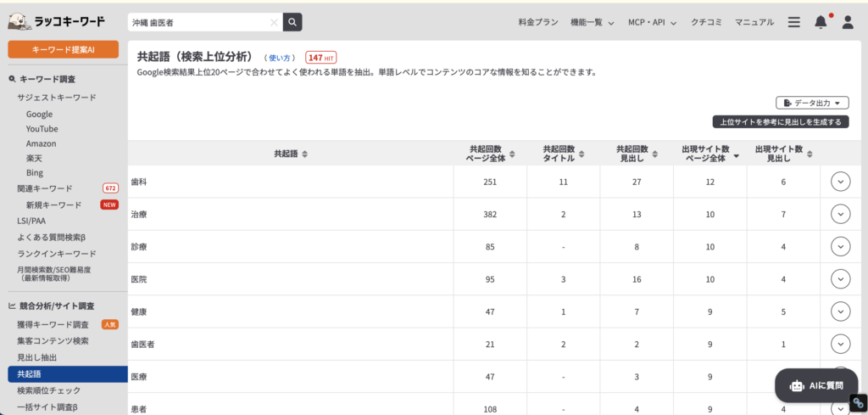Click the 競合分析/サイト調査 section heading
The height and width of the screenshot is (415, 868).
click(x=52, y=306)
